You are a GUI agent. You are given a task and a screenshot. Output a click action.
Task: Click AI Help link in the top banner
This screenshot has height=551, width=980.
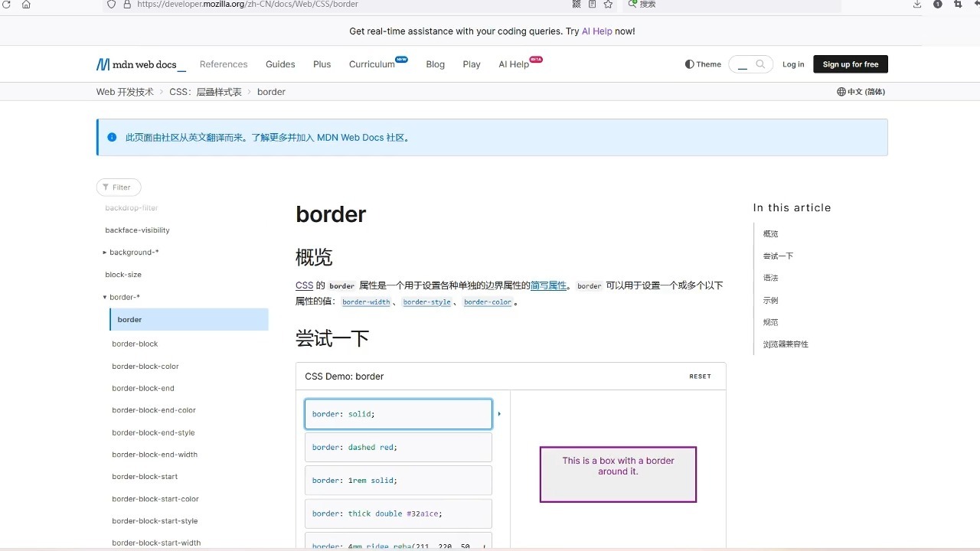click(597, 31)
